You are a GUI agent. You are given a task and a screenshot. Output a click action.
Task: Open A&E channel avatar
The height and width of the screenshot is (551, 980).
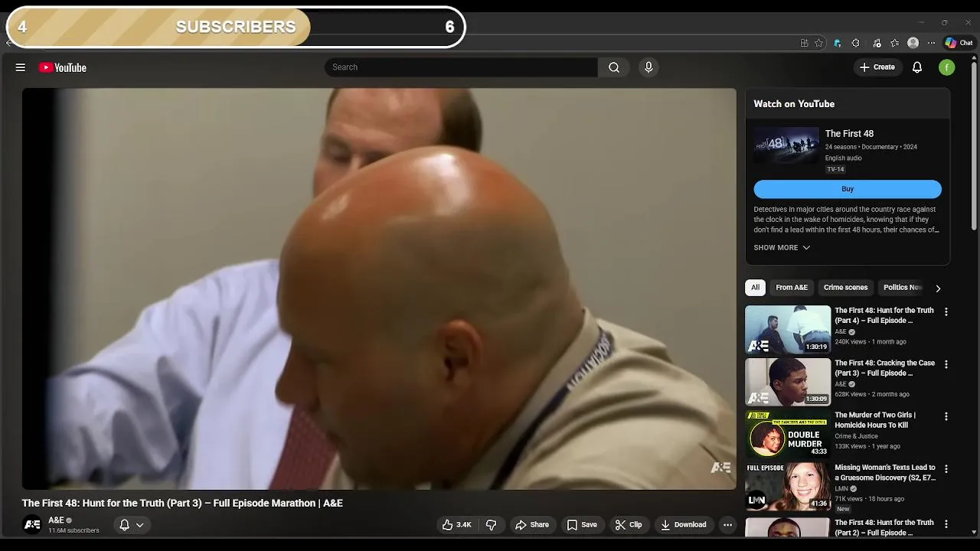click(32, 525)
